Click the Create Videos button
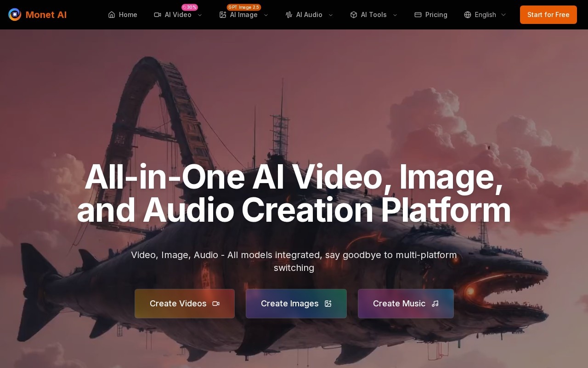The width and height of the screenshot is (588, 368). (x=185, y=304)
